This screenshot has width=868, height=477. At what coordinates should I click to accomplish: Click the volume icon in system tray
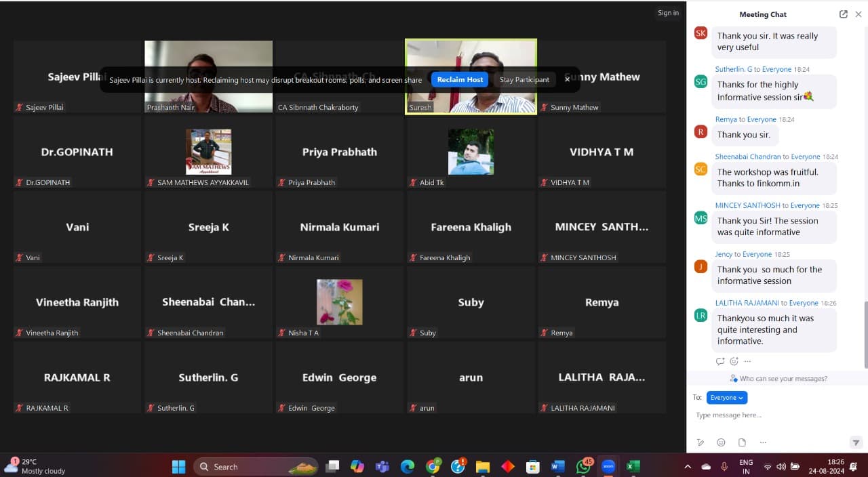coord(781,467)
